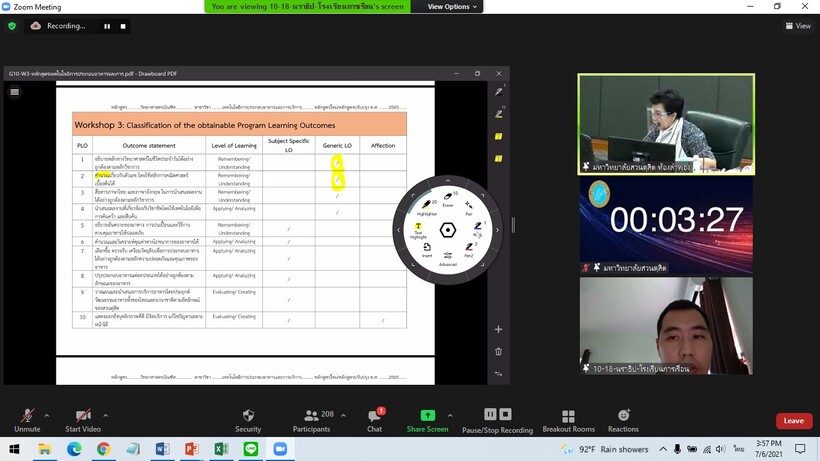Image resolution: width=820 pixels, height=461 pixels.
Task: Select the Eraser tool in radial menu
Action: click(449, 199)
